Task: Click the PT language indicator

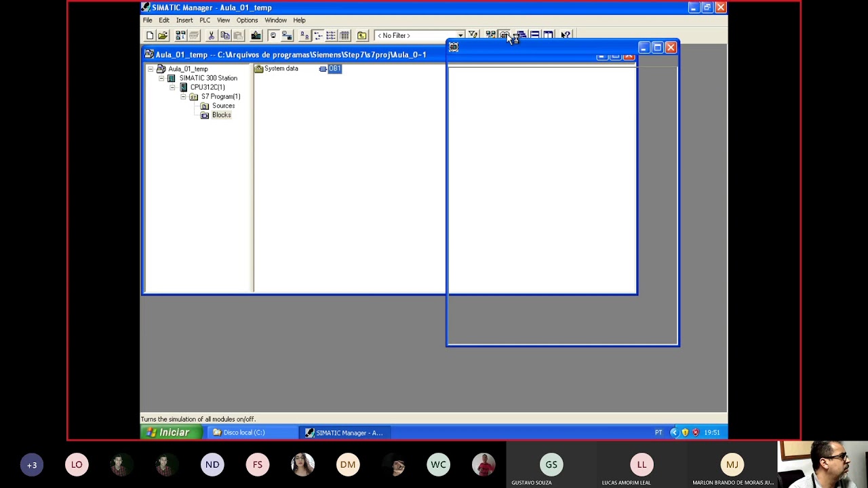Action: click(x=658, y=432)
